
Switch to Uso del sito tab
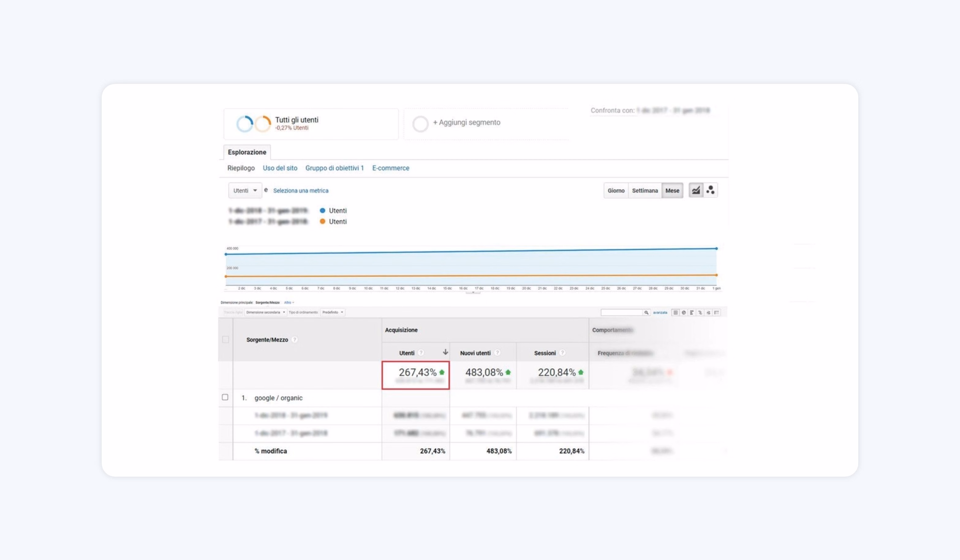pos(280,168)
